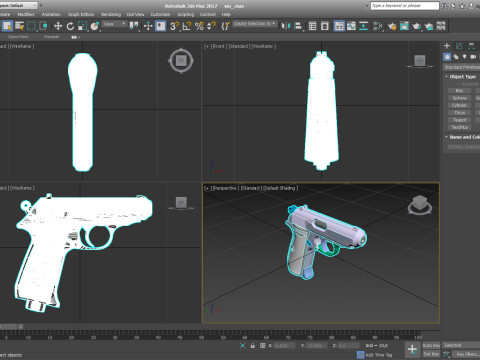Viewport: 480px width, 360px height.
Task: Switch to Modify panel tab
Action: point(459,46)
